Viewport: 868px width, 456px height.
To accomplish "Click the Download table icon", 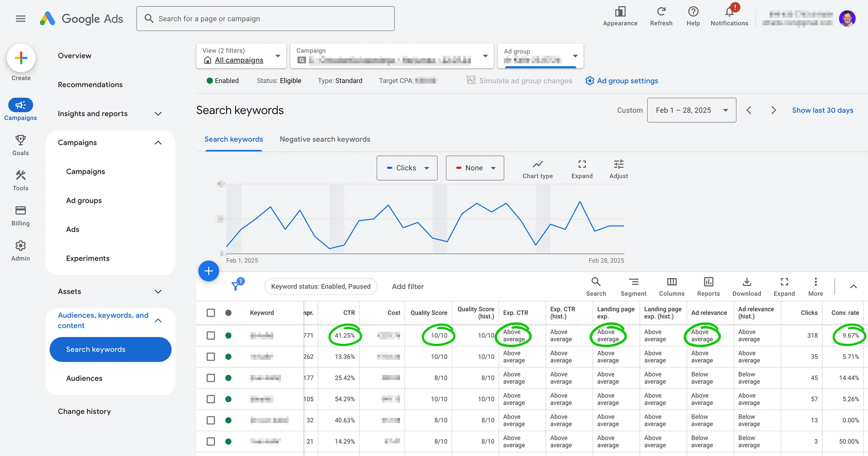I will coord(746,282).
